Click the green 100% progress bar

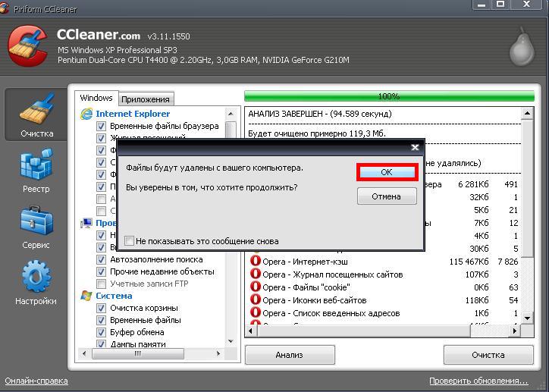(388, 97)
